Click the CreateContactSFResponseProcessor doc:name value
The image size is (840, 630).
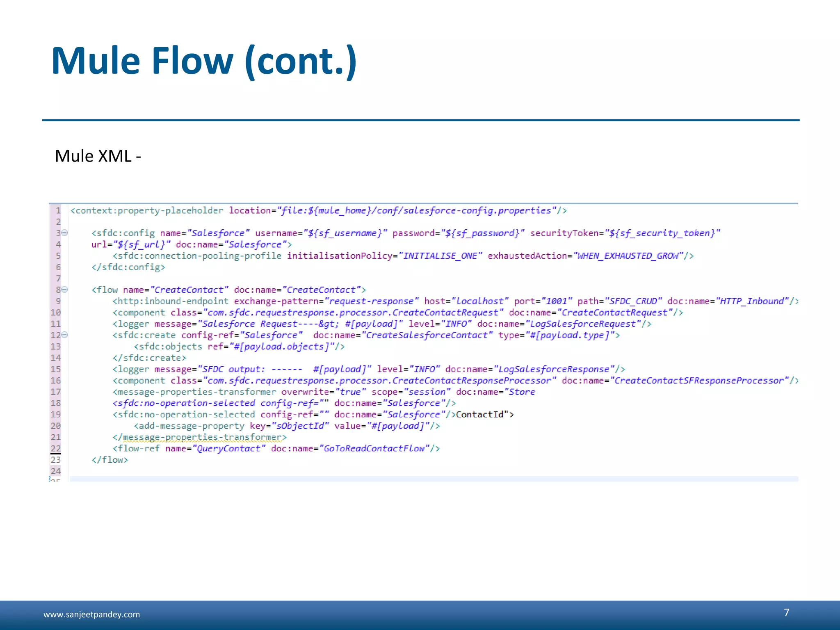click(x=699, y=381)
